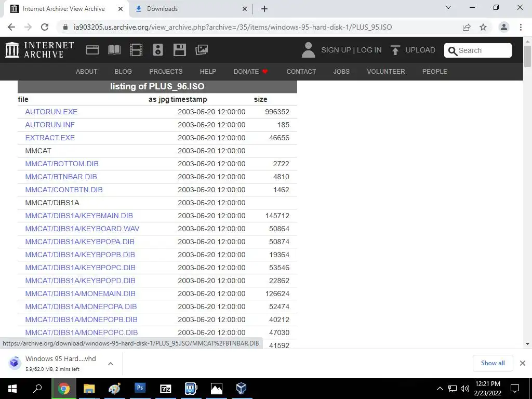Share this page via share icon
532x399 pixels.
click(x=467, y=27)
